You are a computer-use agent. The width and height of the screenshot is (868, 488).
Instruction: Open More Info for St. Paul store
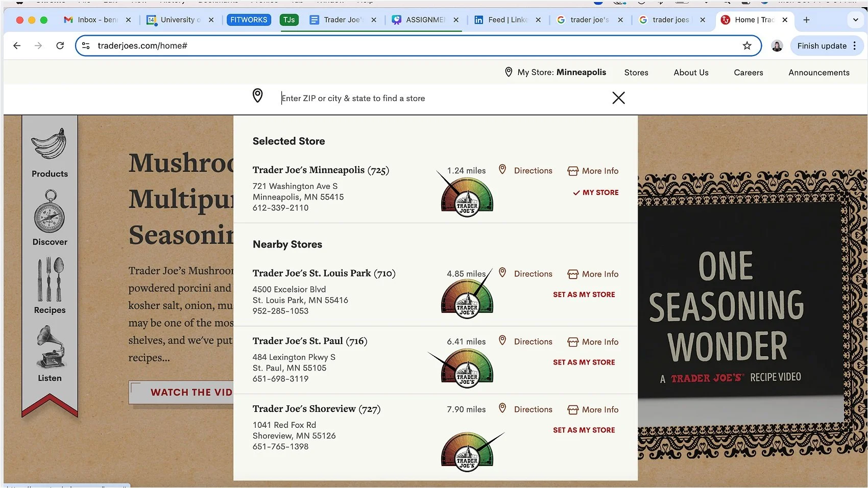click(x=593, y=342)
